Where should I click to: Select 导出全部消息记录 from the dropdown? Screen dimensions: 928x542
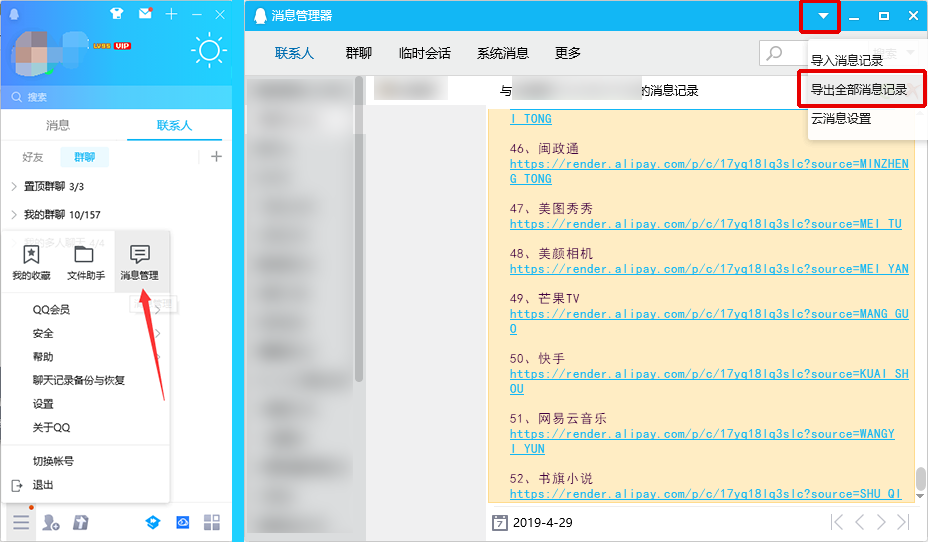tap(859, 89)
